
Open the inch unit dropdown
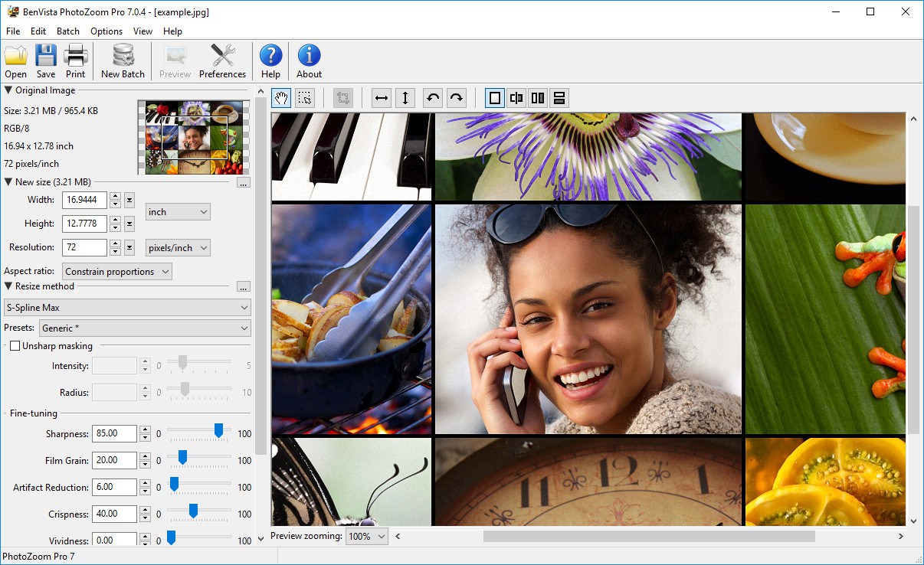178,211
